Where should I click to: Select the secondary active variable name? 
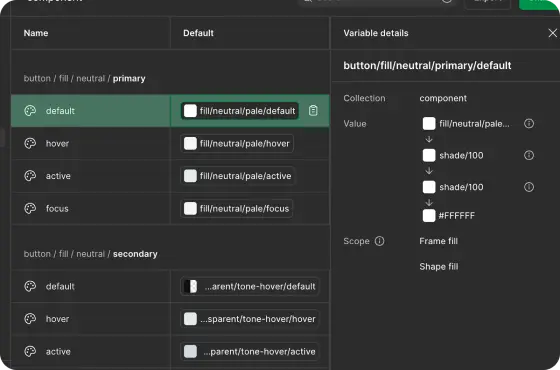click(x=58, y=351)
